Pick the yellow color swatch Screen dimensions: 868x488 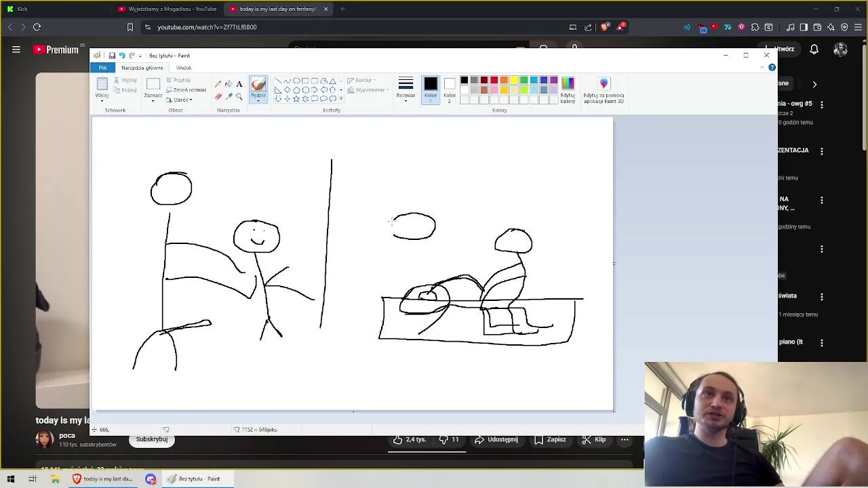(x=514, y=81)
